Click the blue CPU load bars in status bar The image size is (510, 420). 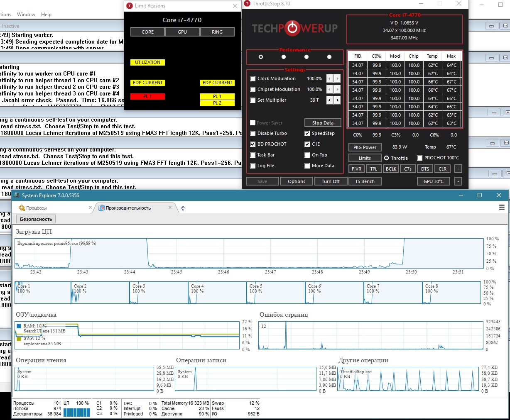(76, 412)
